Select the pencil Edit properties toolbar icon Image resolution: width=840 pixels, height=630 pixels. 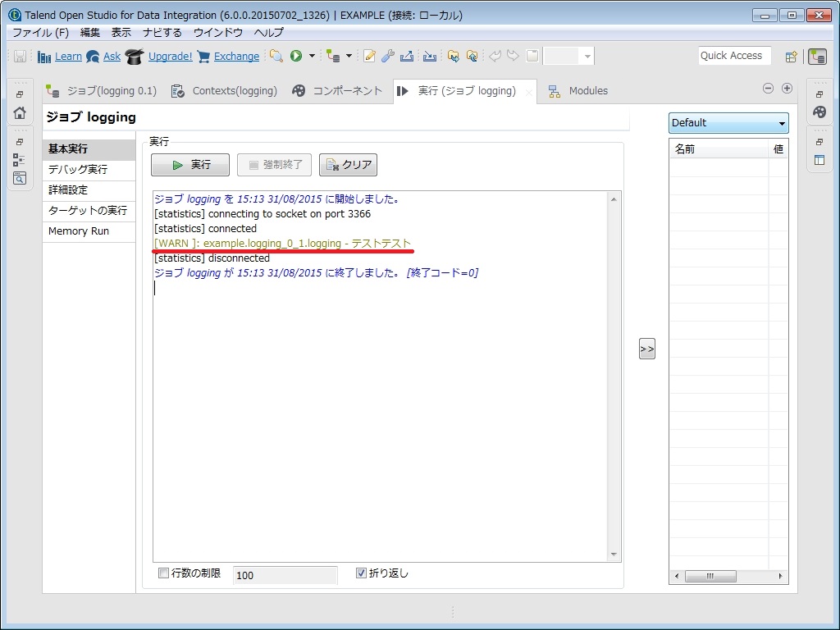click(367, 56)
